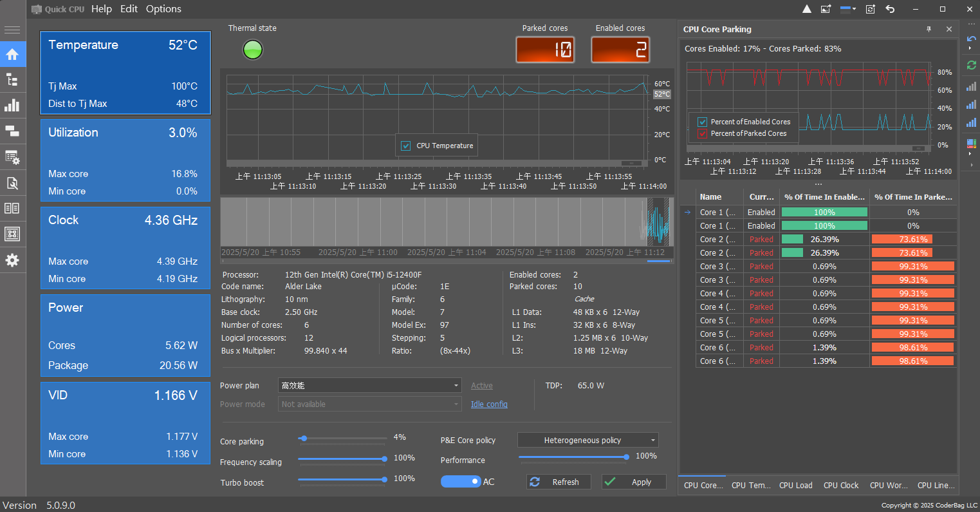Switch to the CPU Load tab
The image size is (980, 512).
pyautogui.click(x=796, y=486)
